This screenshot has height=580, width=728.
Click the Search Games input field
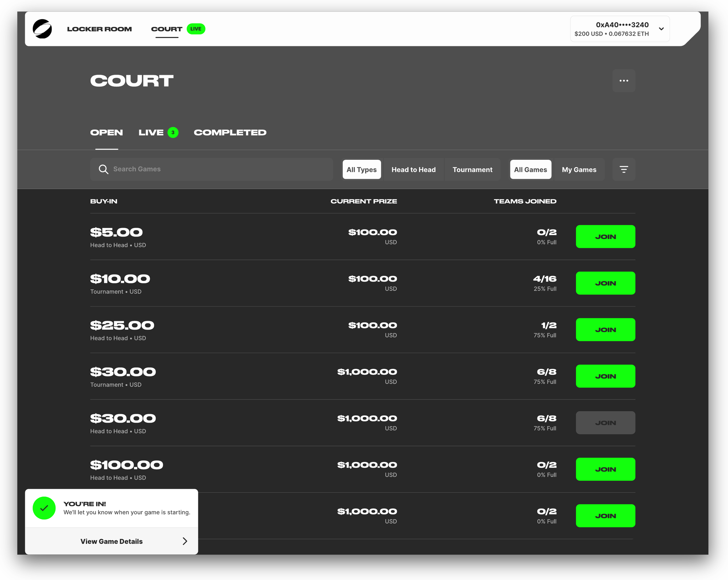point(220,169)
